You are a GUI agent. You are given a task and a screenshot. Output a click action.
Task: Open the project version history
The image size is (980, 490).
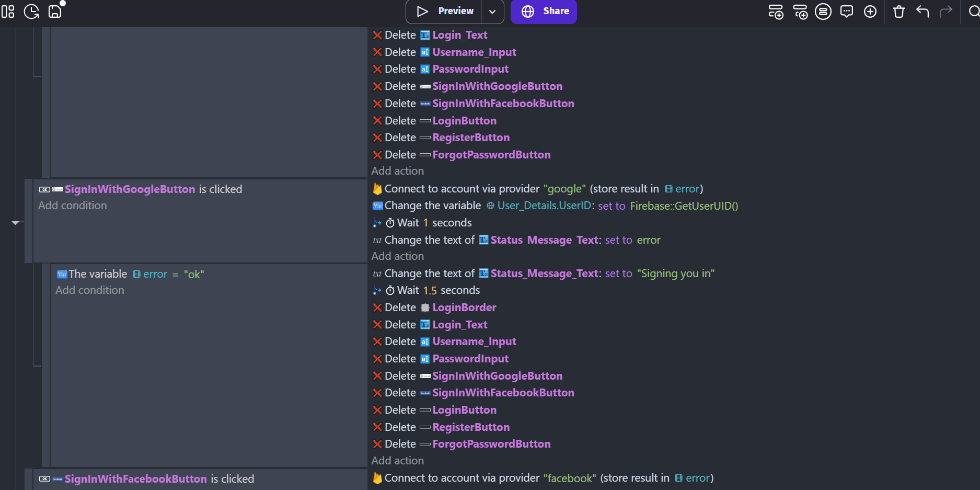pos(31,12)
